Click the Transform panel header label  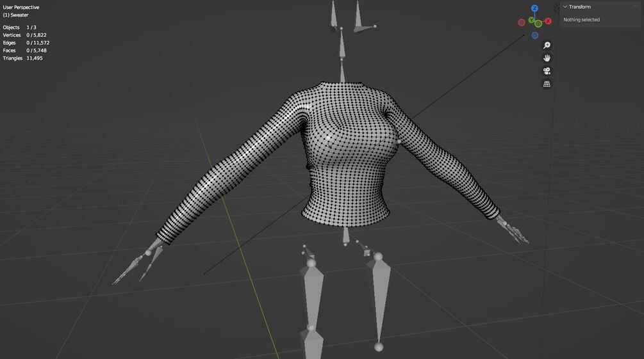pos(579,7)
